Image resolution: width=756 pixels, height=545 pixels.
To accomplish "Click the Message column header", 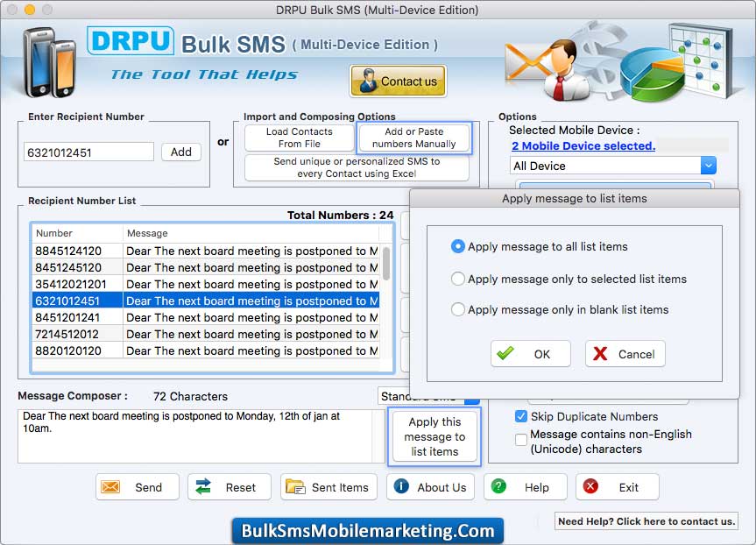I will (251, 233).
